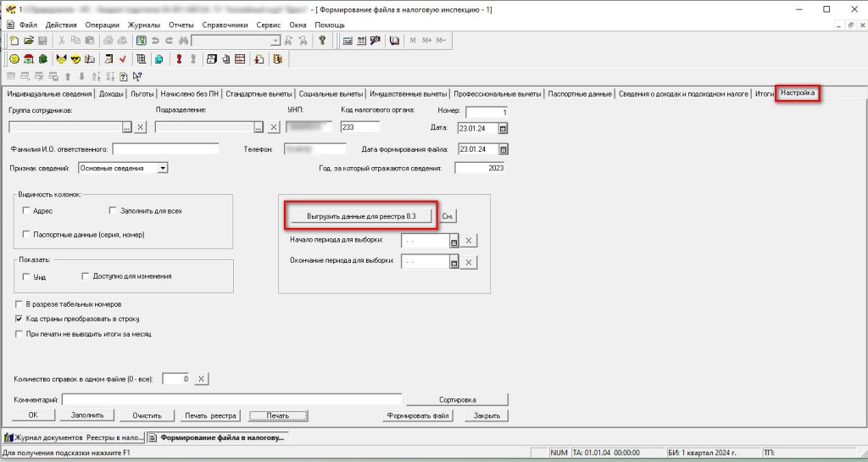Click the red exclamation mark icon

tap(179, 59)
